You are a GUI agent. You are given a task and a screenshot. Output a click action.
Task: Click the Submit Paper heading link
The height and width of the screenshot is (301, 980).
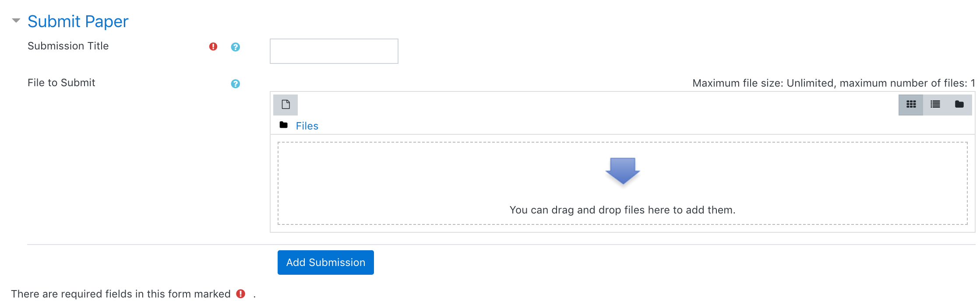pos(78,21)
